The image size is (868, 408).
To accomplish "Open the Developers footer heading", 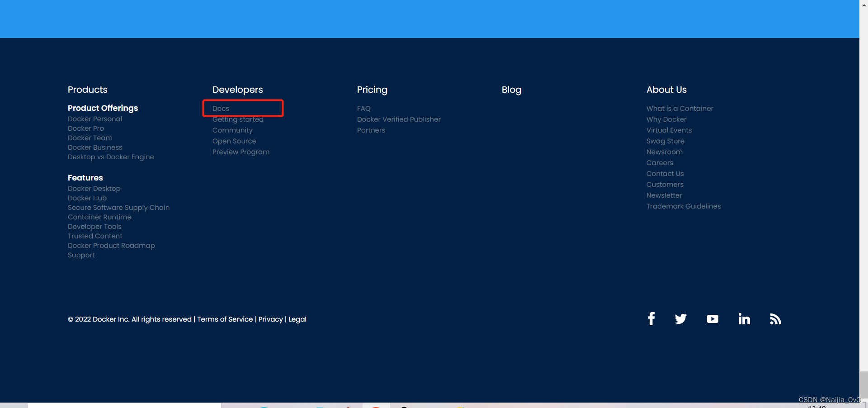I will click(238, 90).
